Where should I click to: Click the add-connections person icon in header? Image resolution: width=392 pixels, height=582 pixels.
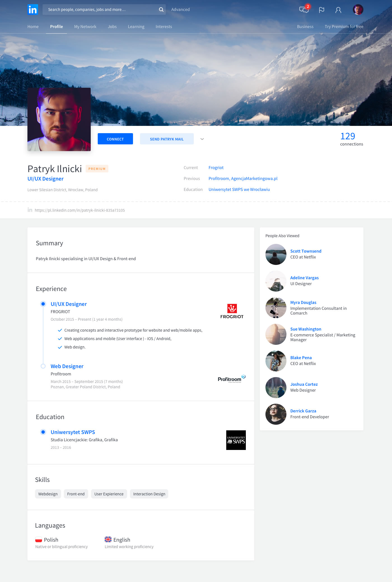(338, 10)
